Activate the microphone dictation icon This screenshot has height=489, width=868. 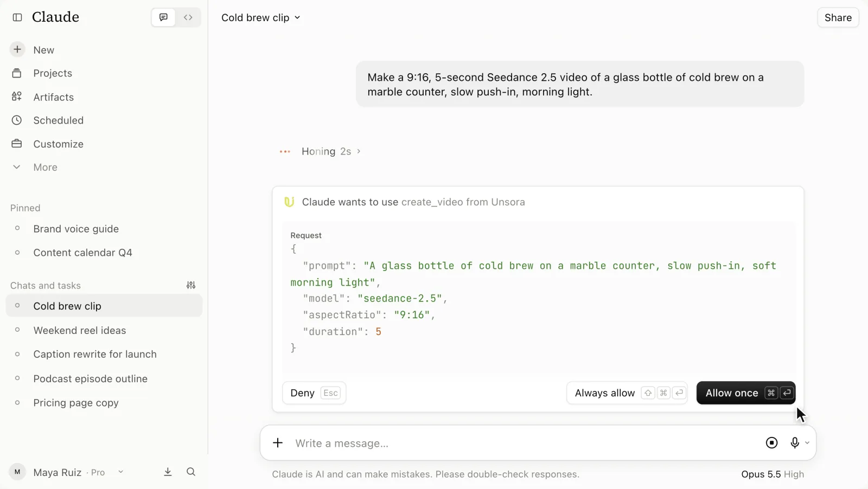[795, 443]
